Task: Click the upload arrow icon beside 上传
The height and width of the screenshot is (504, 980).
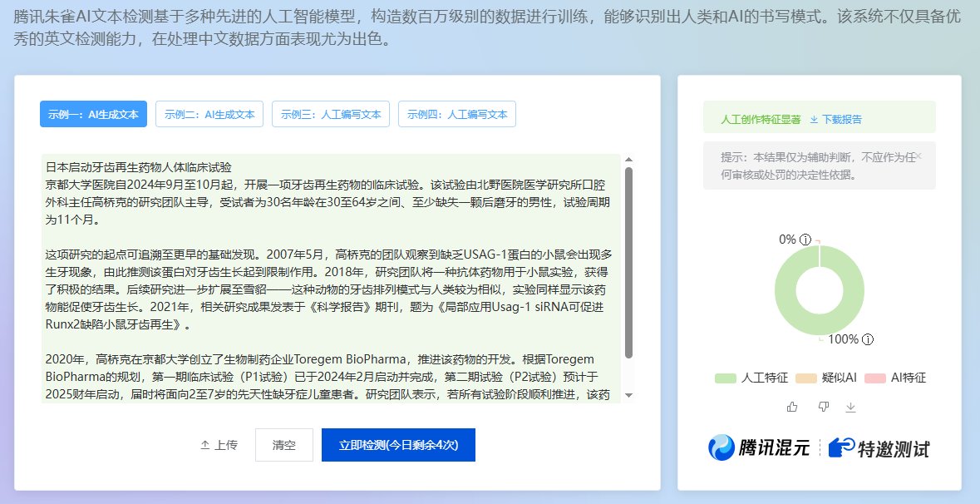Action: click(x=204, y=444)
